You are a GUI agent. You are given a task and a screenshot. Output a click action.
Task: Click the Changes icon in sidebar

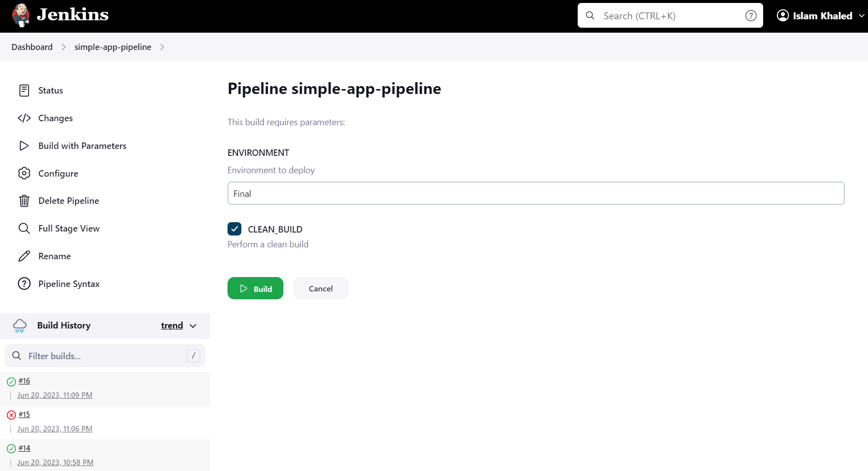point(24,118)
